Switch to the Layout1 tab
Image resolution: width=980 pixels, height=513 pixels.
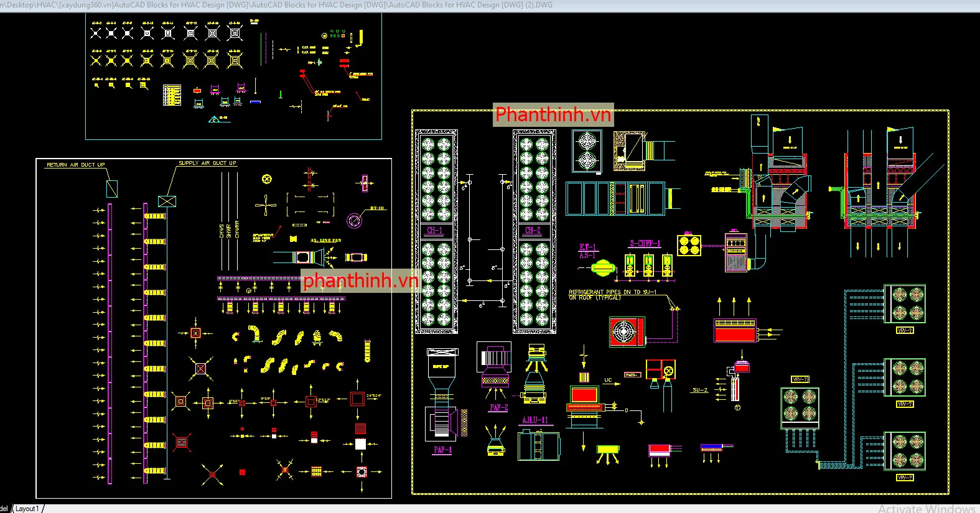(27, 509)
